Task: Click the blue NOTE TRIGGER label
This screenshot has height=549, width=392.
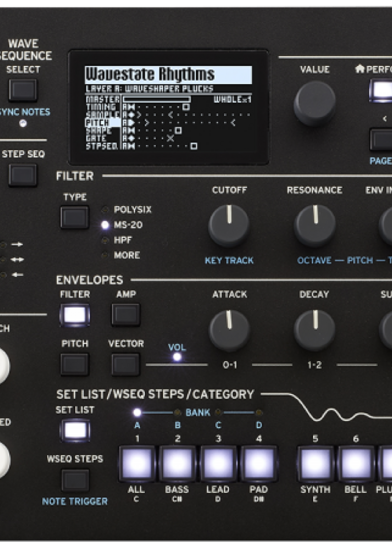Action: 75,502
